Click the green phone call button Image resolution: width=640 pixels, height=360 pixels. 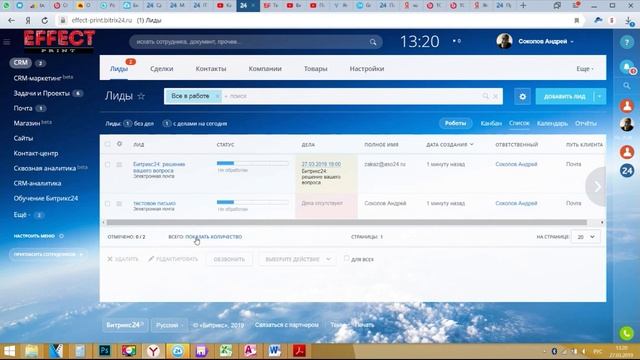(627, 333)
